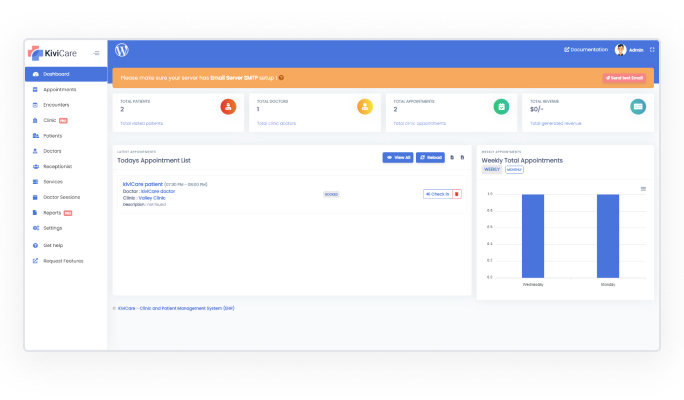This screenshot has width=684, height=400.
Task: Click the Services list icon in sidebar
Action: coord(35,181)
